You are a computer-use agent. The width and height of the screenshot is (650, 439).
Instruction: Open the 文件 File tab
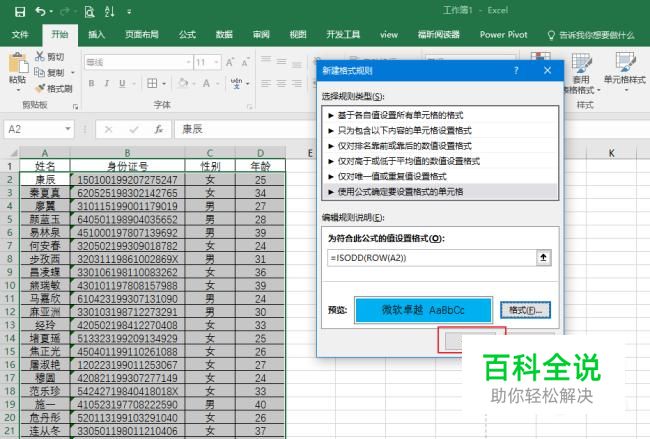point(20,35)
